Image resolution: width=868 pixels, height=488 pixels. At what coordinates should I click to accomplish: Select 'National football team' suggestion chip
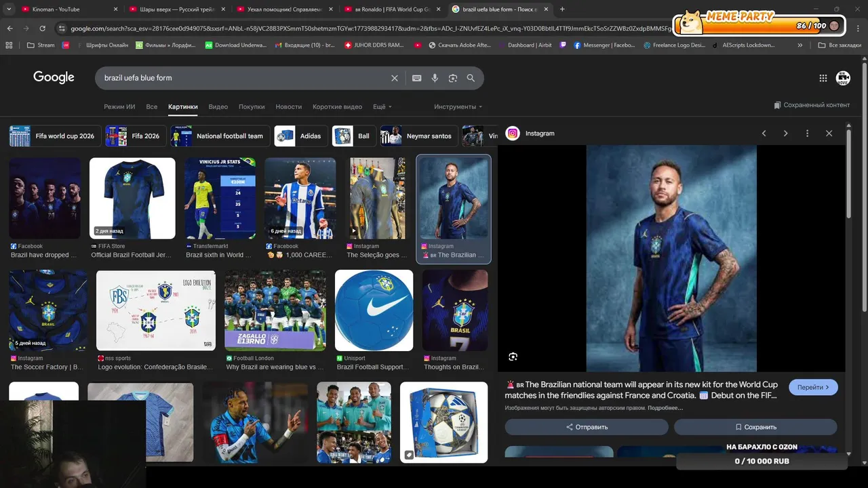[x=220, y=136]
